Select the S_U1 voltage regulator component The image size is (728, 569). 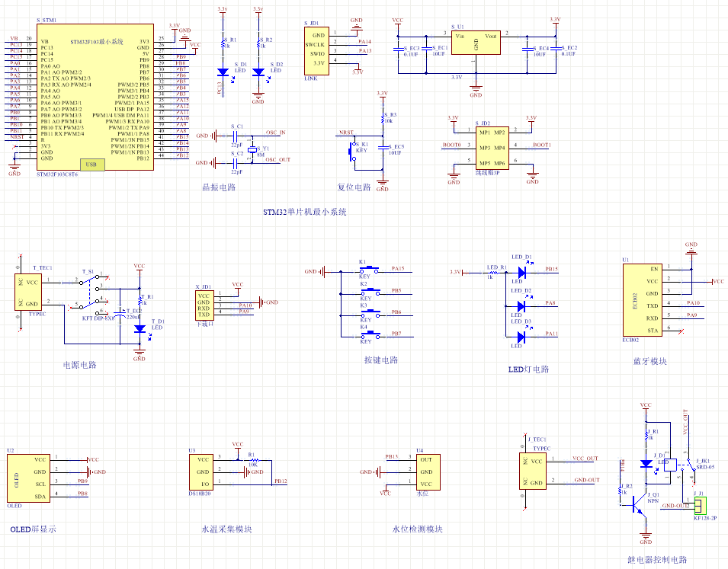point(476,43)
